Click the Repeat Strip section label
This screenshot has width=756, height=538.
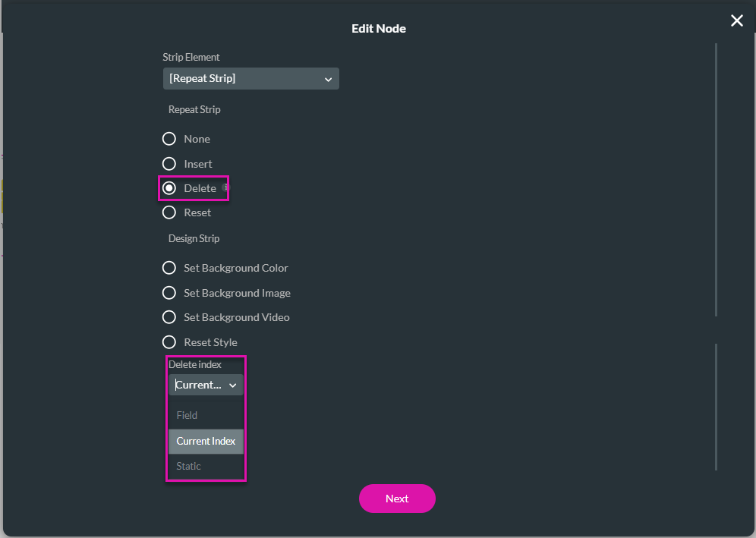(x=194, y=109)
